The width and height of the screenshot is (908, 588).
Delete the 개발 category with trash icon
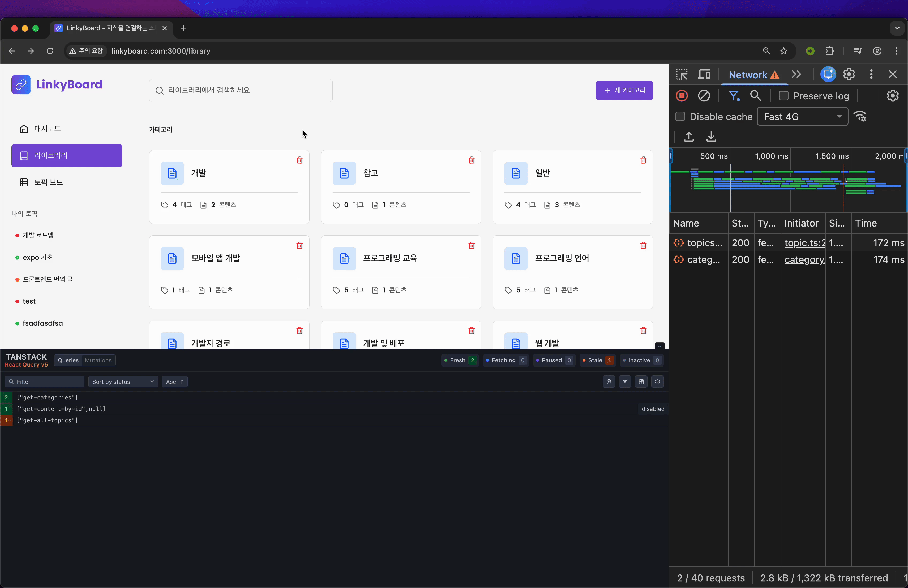tap(299, 160)
